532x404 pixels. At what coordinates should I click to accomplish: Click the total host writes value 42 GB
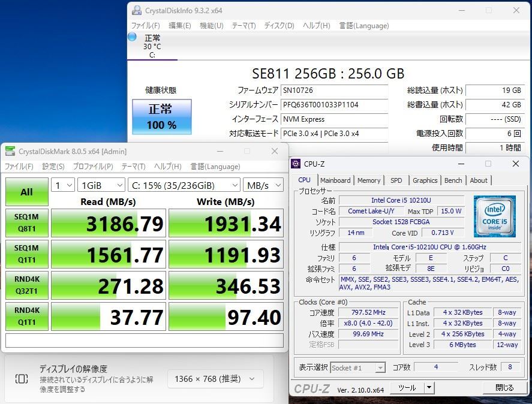point(495,105)
